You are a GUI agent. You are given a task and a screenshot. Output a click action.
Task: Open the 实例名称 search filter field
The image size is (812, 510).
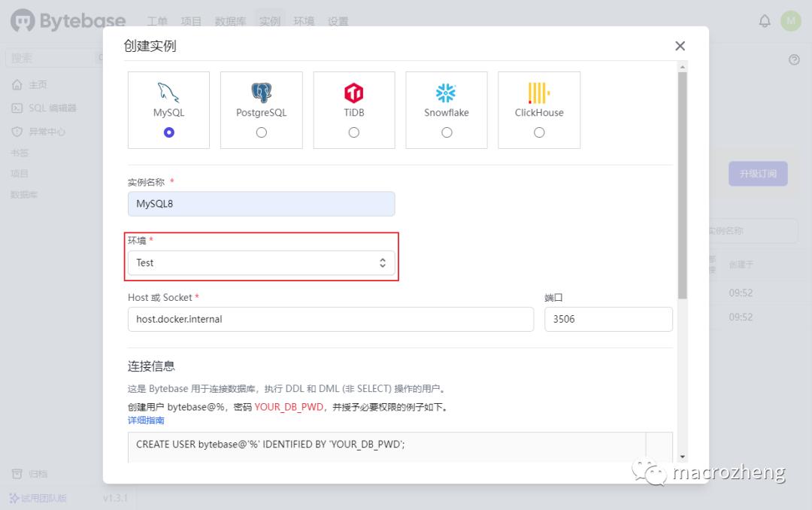(x=759, y=230)
